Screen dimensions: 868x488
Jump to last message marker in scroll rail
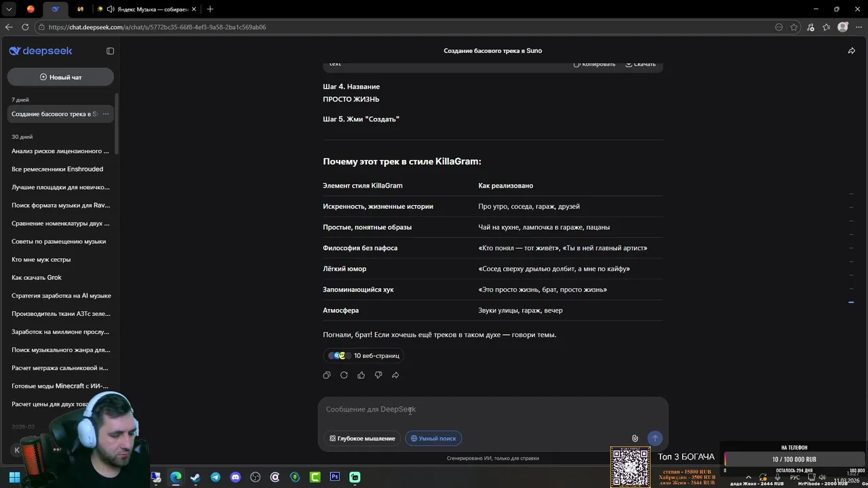click(851, 302)
